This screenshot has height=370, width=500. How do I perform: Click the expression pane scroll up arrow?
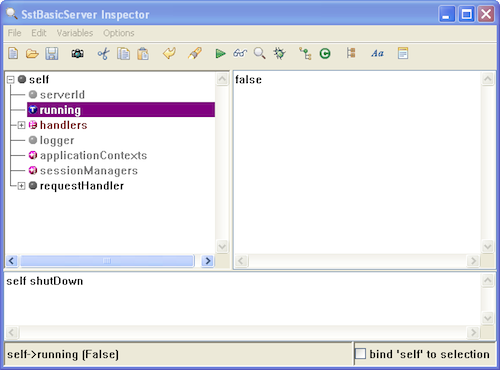(488, 281)
